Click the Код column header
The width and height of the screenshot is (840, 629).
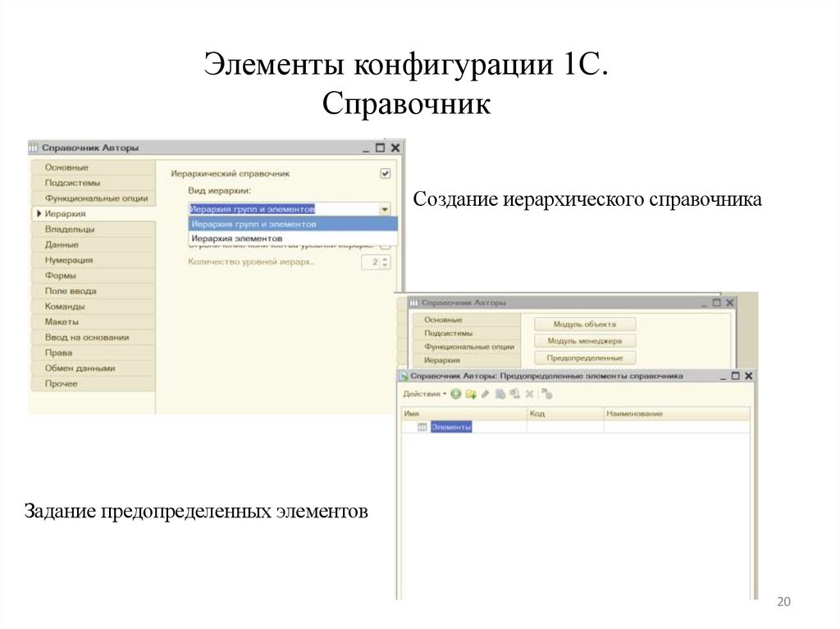(565, 413)
